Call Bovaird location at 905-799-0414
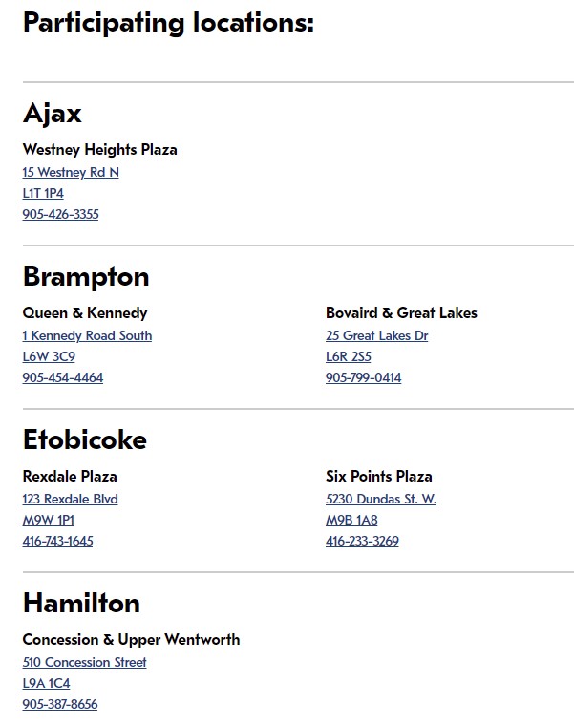 pos(363,377)
